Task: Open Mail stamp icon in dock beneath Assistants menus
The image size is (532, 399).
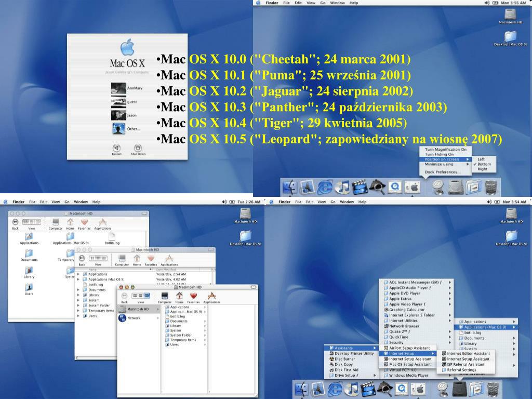Action: (318, 389)
